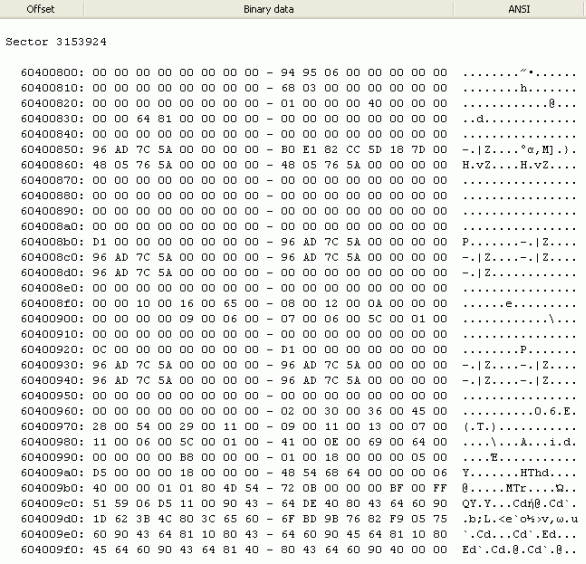
Task: Select byte F9 in row 604009d0
Action: pos(397,519)
